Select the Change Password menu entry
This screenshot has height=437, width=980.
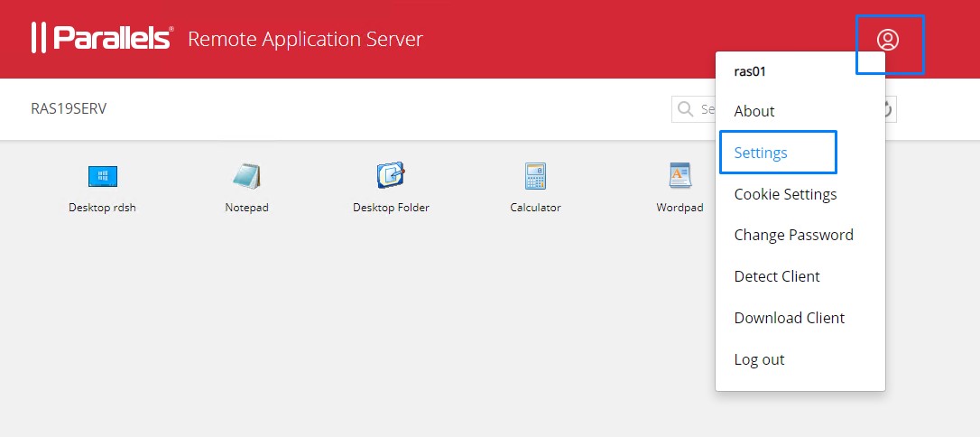(x=793, y=235)
